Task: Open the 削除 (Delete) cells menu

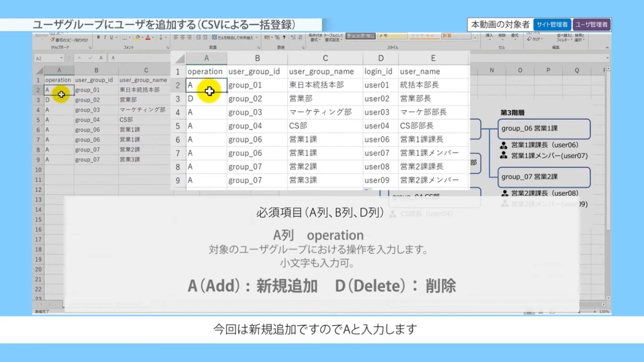Action: pos(502,37)
